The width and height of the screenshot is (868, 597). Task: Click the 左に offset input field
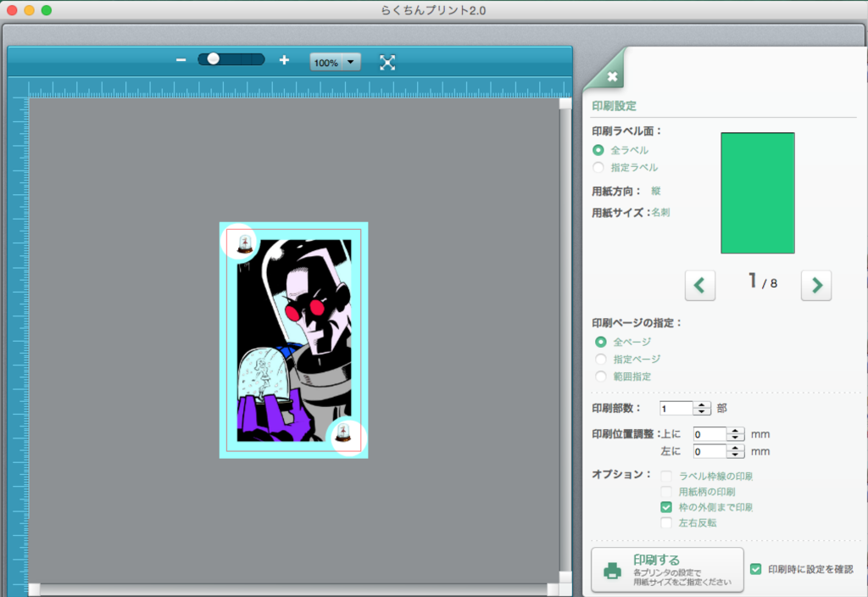click(709, 451)
